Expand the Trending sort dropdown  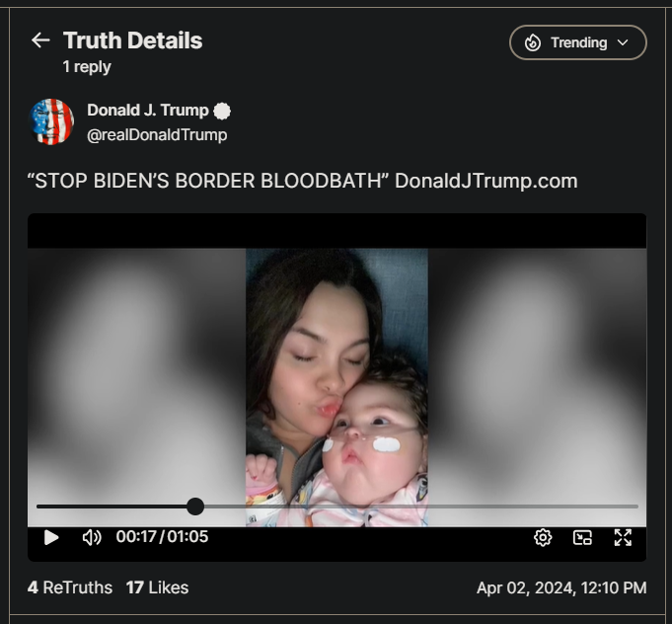click(x=577, y=42)
